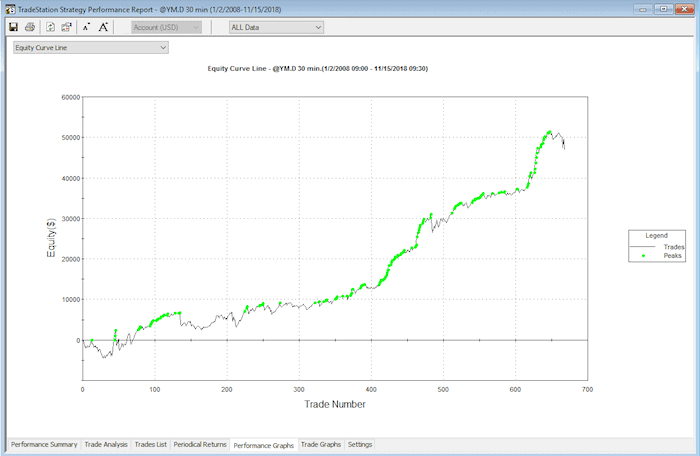Click the Equity Curve Line chart title
The width and height of the screenshot is (700, 456).
click(317, 68)
